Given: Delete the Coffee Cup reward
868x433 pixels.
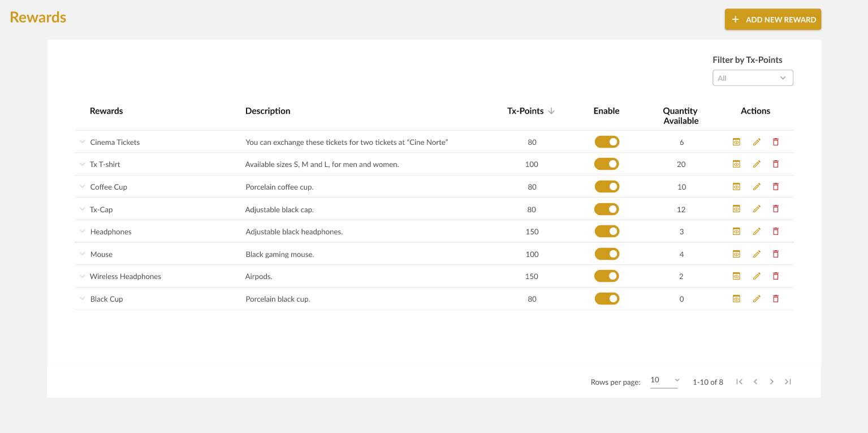Looking at the screenshot, I should point(775,187).
